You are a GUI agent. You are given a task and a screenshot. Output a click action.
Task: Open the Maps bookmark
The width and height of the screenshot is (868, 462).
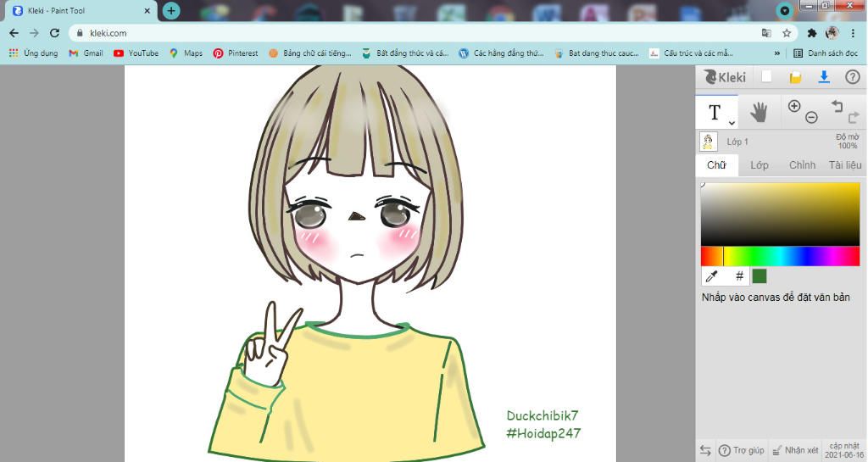tap(186, 53)
